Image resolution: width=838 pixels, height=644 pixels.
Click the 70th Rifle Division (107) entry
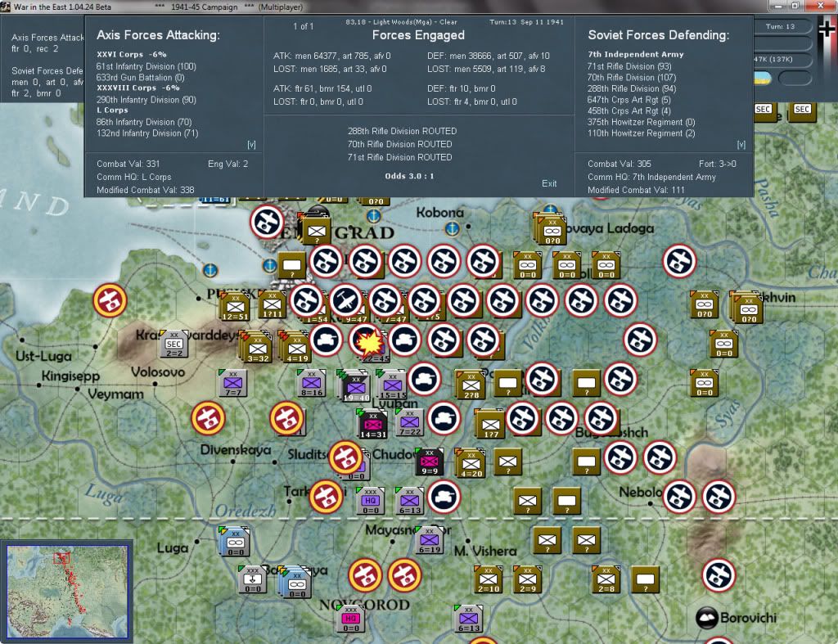coord(632,78)
